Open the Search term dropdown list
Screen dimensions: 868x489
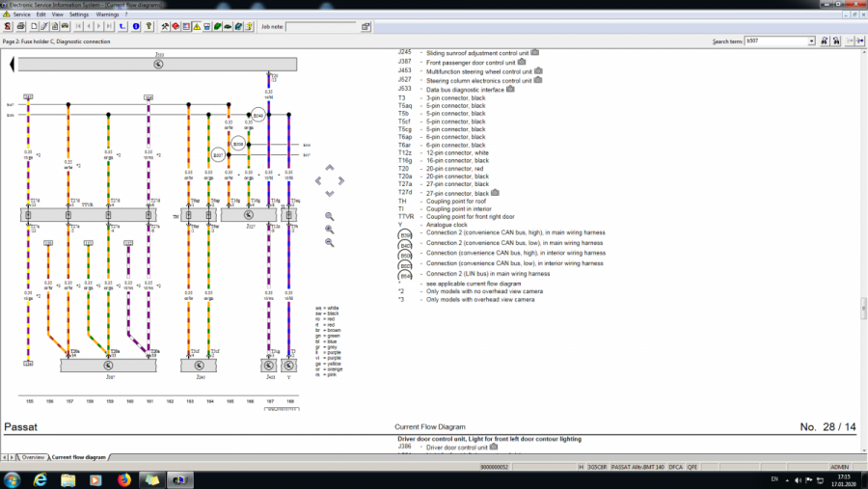[811, 41]
